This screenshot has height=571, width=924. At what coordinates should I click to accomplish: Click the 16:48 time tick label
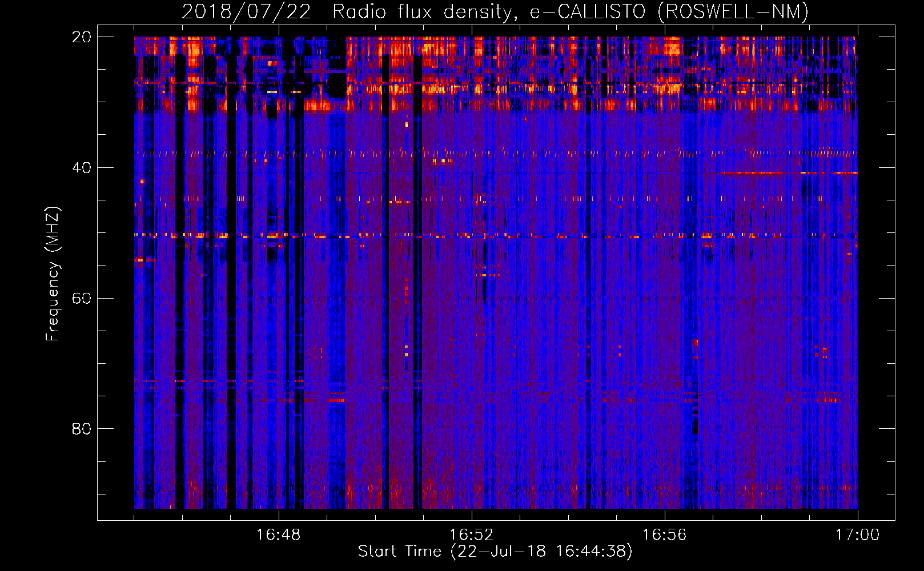[278, 535]
